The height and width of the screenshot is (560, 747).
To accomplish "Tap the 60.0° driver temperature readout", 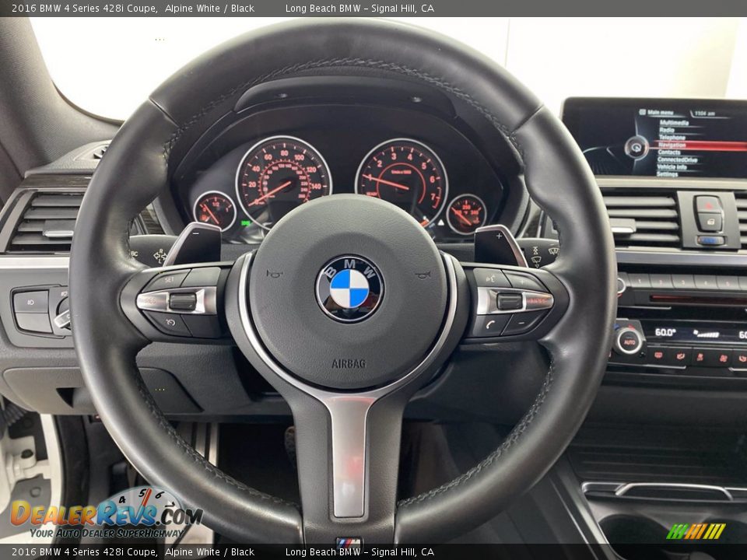I will (665, 332).
